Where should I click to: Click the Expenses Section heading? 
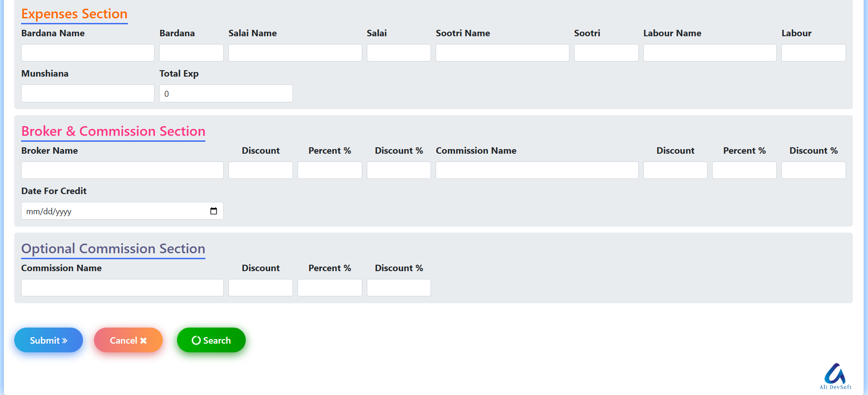(74, 14)
